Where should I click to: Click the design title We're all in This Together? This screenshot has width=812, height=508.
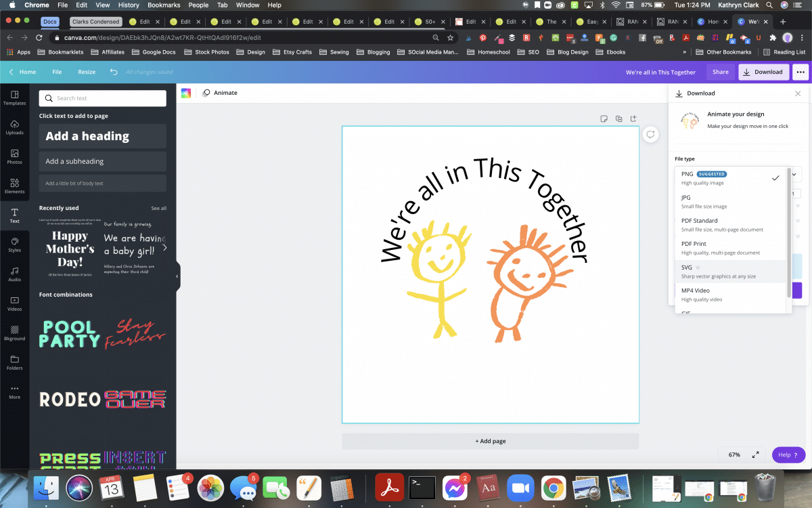click(660, 72)
